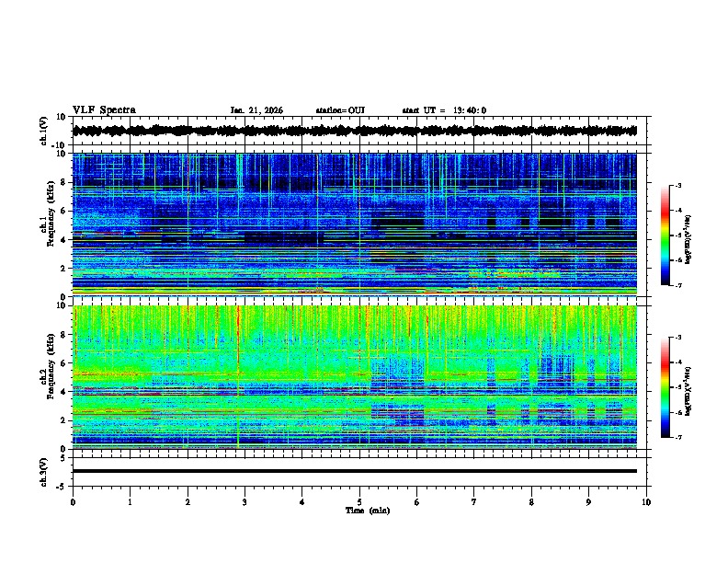This screenshot has width=728, height=563.
Task: Click the "Time (min)" axis label
Action: (x=368, y=511)
